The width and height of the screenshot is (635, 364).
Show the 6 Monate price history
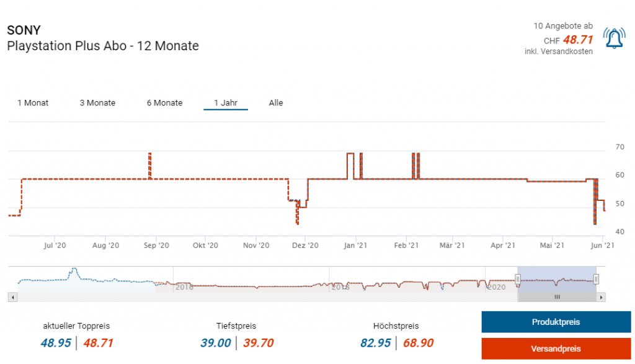[164, 103]
